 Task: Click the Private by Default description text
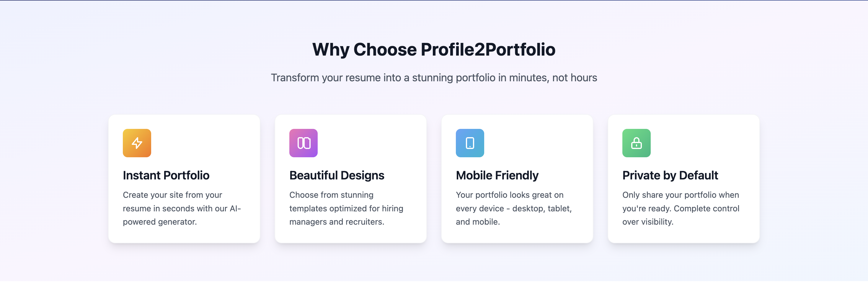click(680, 208)
